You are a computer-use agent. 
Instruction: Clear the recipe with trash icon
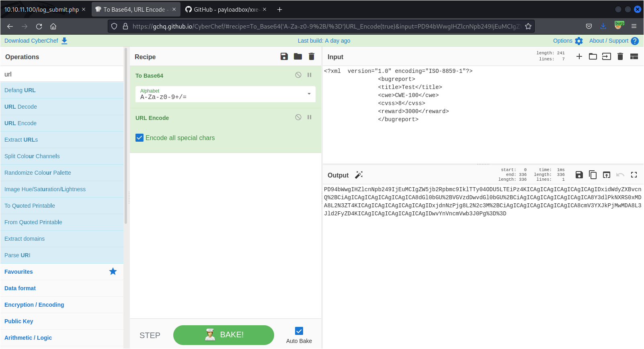pyautogui.click(x=312, y=56)
